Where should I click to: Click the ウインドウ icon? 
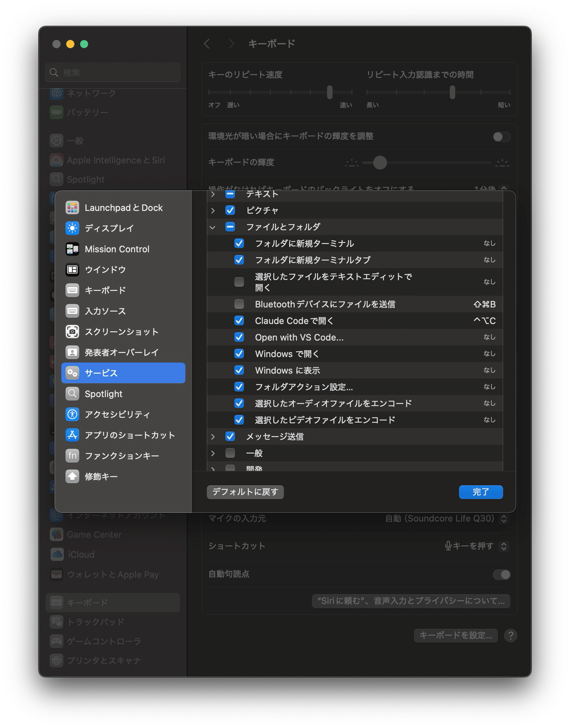point(72,270)
